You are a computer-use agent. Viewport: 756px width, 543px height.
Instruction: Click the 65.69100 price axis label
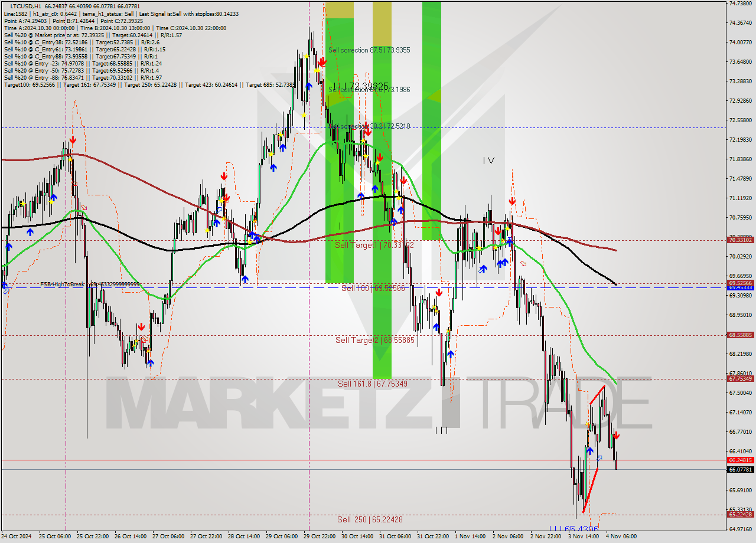740,490
